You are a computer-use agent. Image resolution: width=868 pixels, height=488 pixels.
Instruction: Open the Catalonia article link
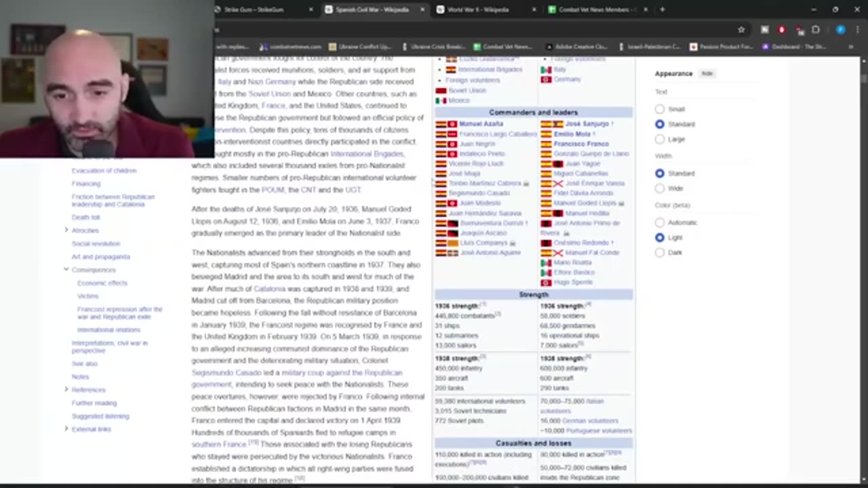click(270, 289)
